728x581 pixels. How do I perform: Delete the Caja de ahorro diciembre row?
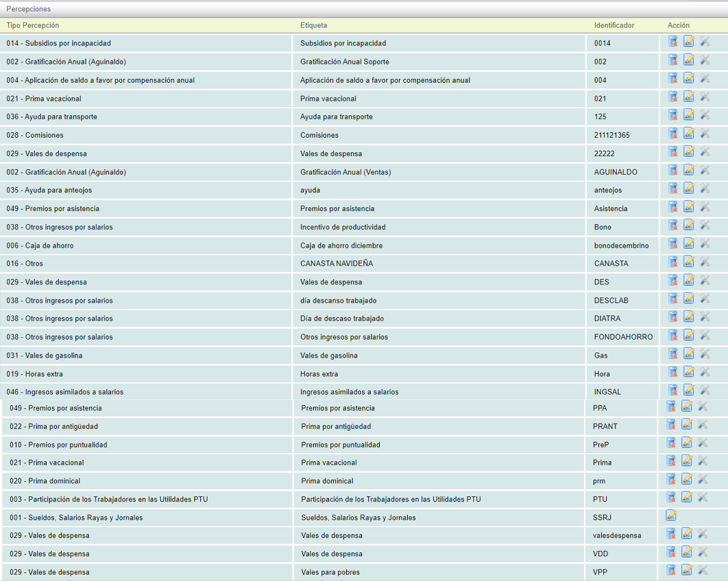tap(673, 245)
